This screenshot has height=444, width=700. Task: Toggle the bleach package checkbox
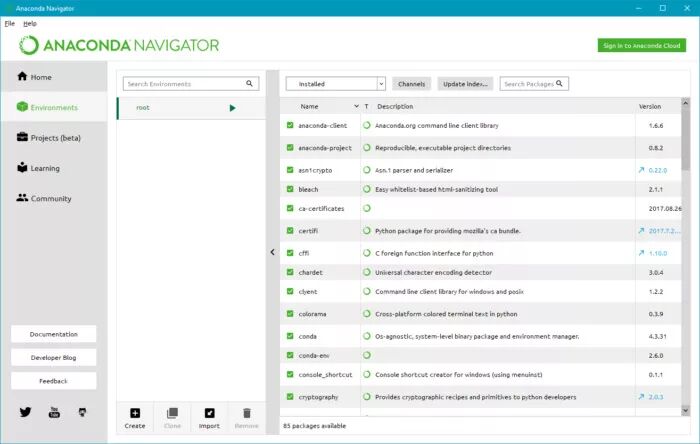click(290, 189)
